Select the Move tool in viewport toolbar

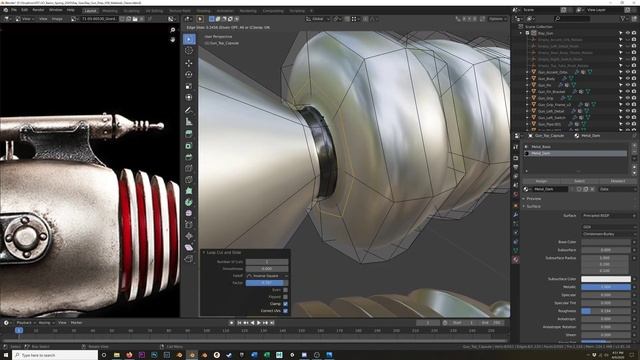click(189, 63)
